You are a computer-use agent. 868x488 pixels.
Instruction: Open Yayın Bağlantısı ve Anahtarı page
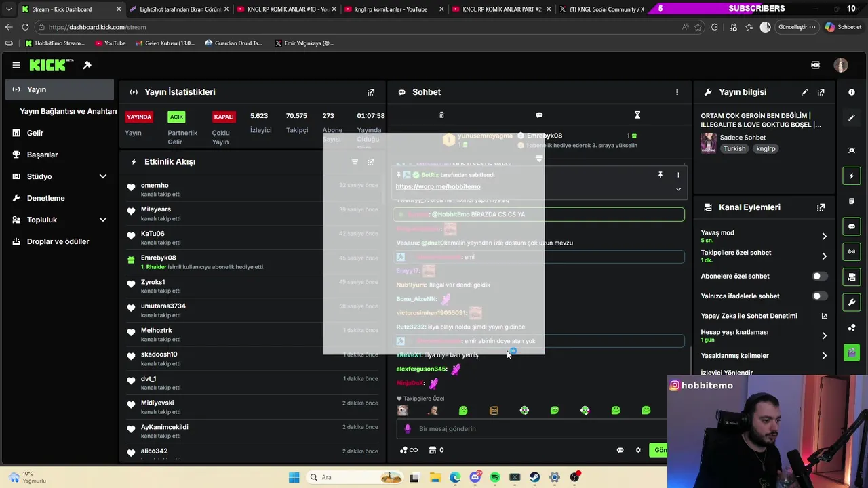coord(68,111)
